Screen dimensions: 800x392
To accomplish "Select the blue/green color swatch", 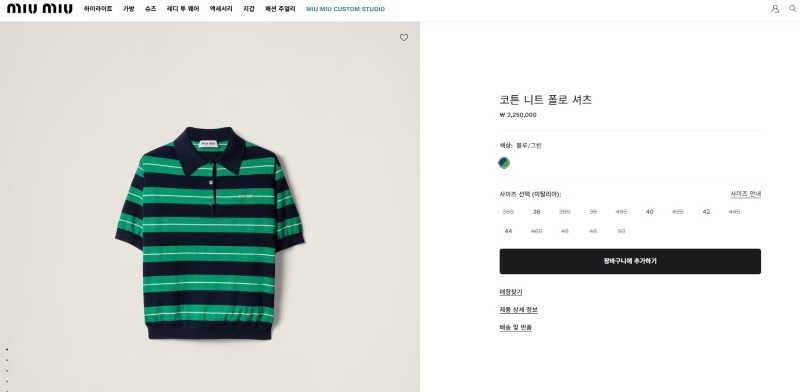I will [x=504, y=163].
